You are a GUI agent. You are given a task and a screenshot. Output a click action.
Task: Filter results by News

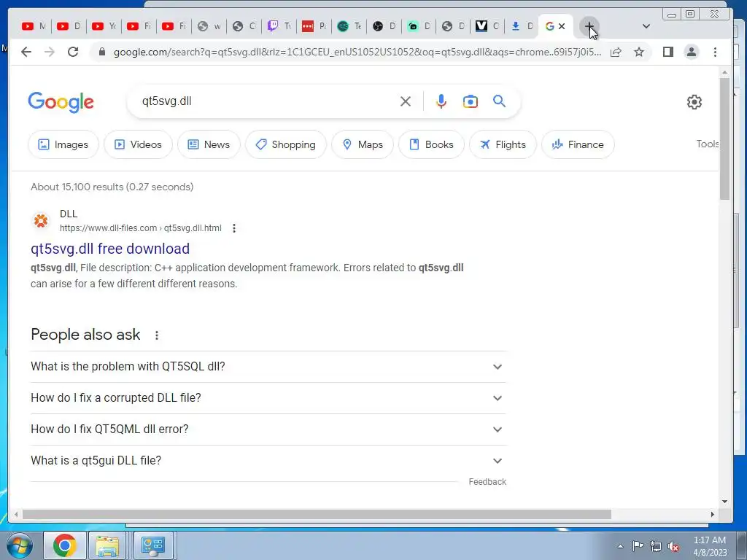click(x=209, y=144)
